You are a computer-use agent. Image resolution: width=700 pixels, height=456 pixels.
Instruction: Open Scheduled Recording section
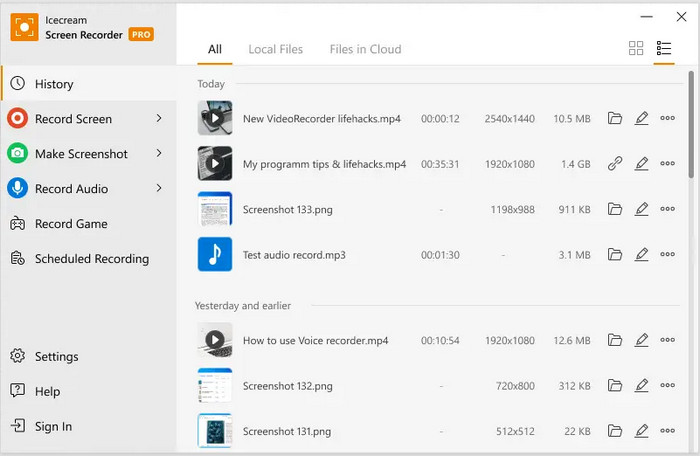pyautogui.click(x=91, y=259)
